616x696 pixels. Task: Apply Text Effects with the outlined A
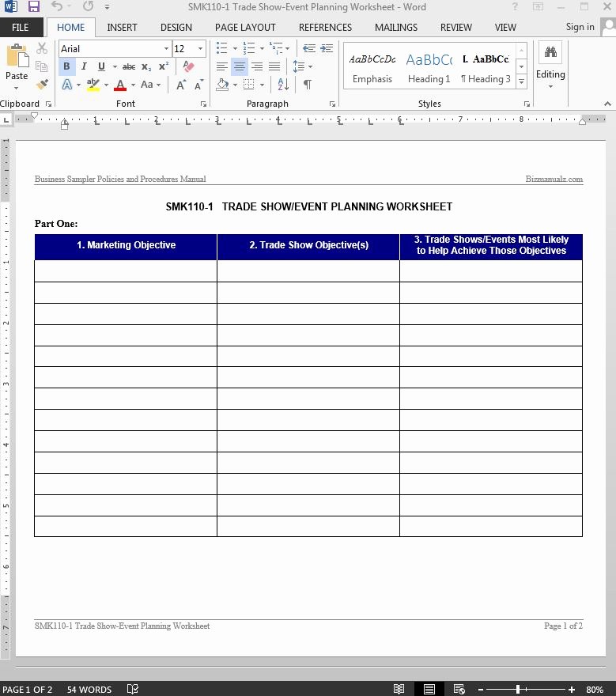tap(67, 85)
